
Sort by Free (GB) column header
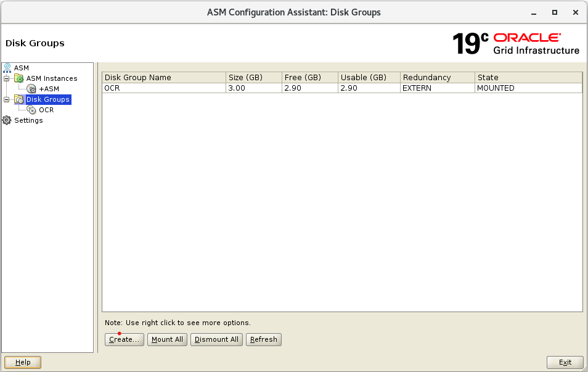pyautogui.click(x=310, y=77)
